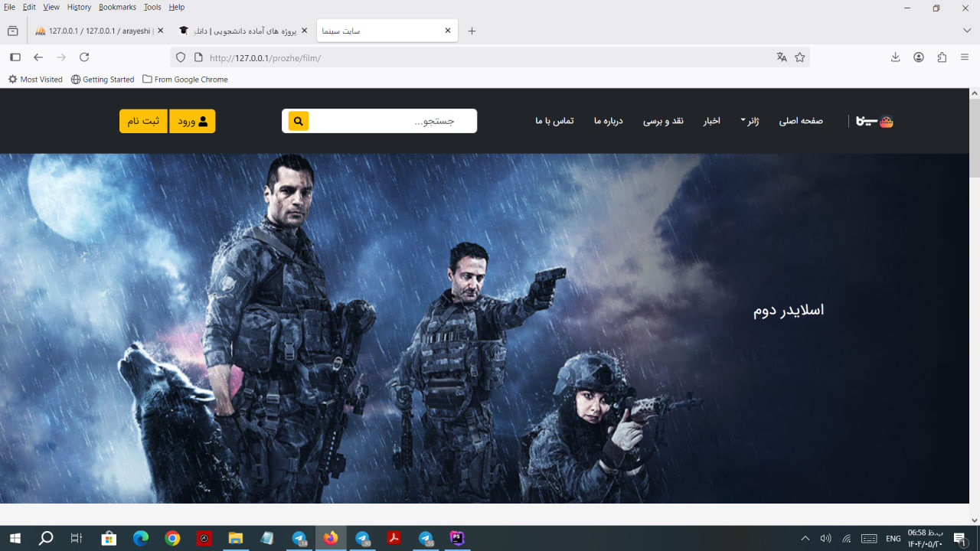Click the yellow search magnifier button

[299, 121]
